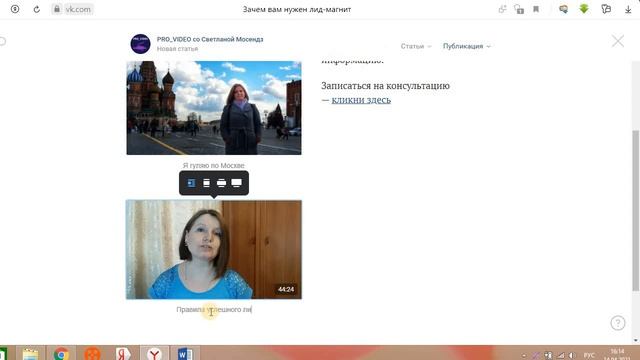The image size is (640, 360).
Task: Click the lock site-security icon
Action: pos(57,9)
